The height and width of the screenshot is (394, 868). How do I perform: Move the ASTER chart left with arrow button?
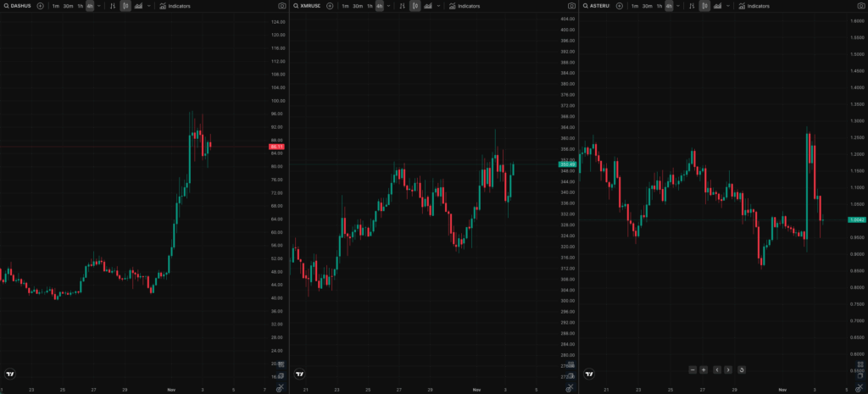click(717, 369)
